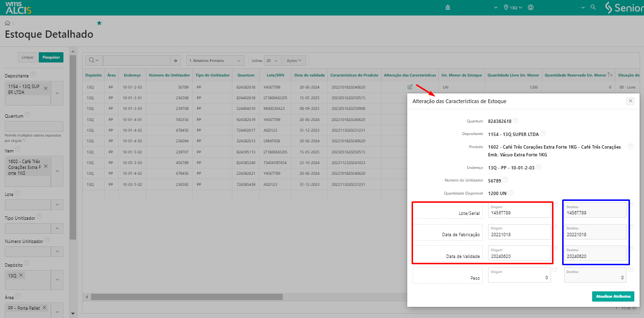The image size is (644, 318).
Task: Click the magnifier search icon in top bar
Action: click(x=593, y=8)
